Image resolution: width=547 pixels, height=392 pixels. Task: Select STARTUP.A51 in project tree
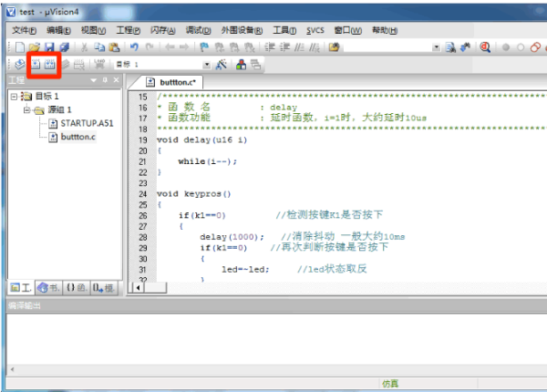tap(86, 124)
